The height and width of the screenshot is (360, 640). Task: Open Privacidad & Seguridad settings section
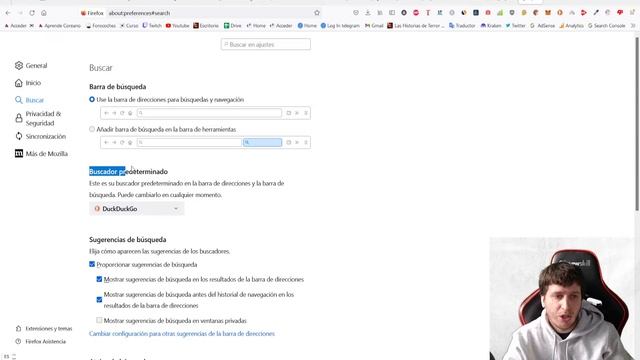point(38,118)
